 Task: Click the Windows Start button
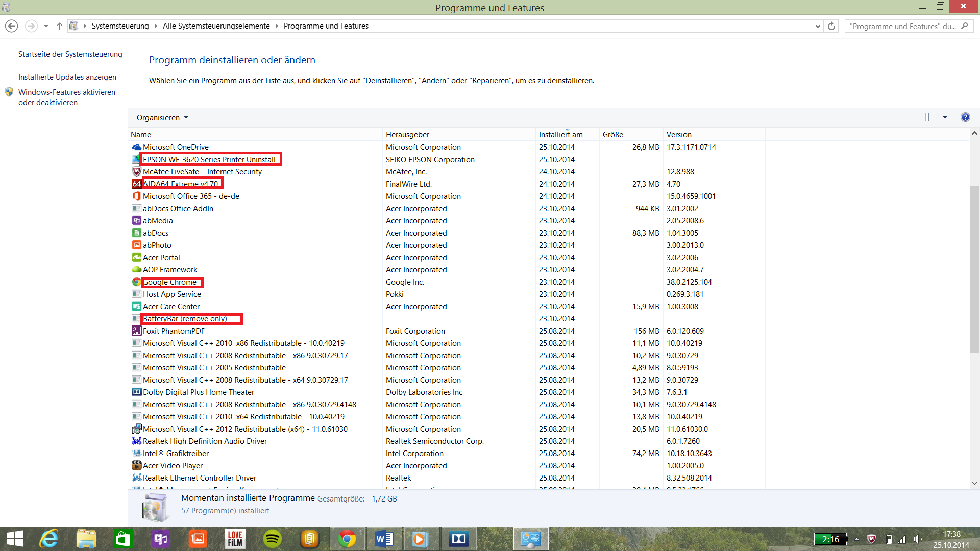click(x=15, y=539)
